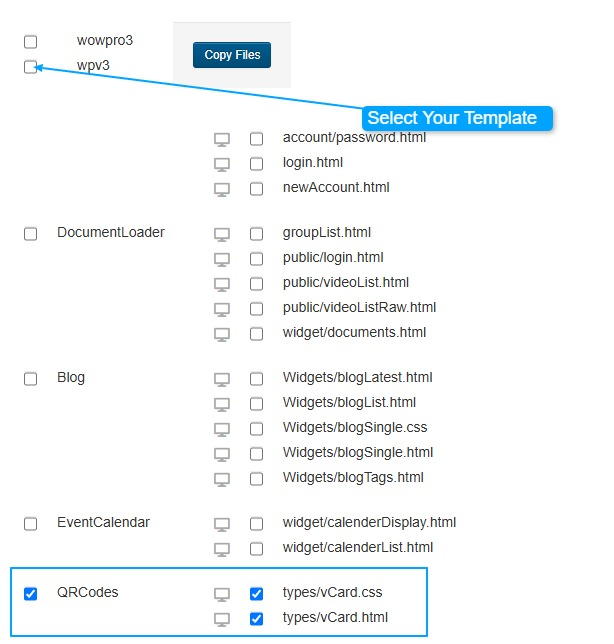Enable the DocumentLoader module checkbox
Viewport: 614px width, 644px height.
[x=31, y=233]
